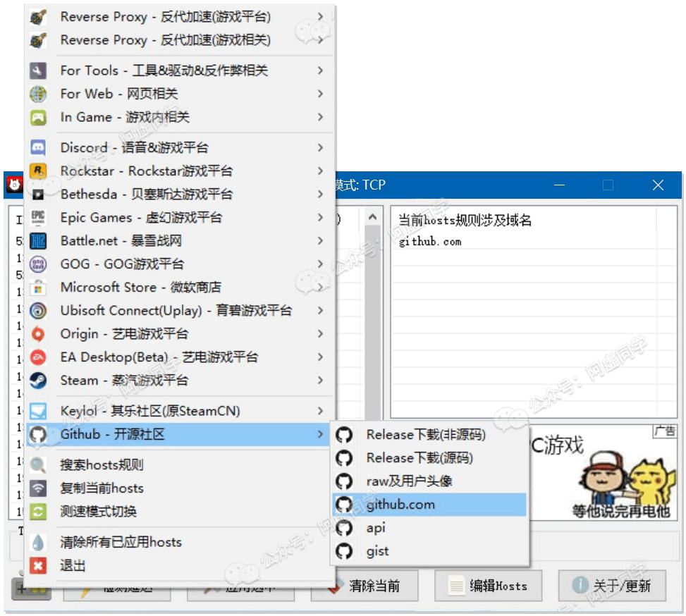This screenshot has width=686, height=616.
Task: Click the Epic Games logo icon
Action: [38, 218]
